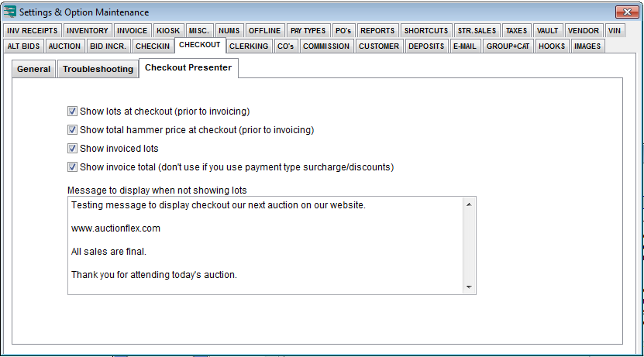
Task: Select the INVOICE tab
Action: tap(132, 31)
